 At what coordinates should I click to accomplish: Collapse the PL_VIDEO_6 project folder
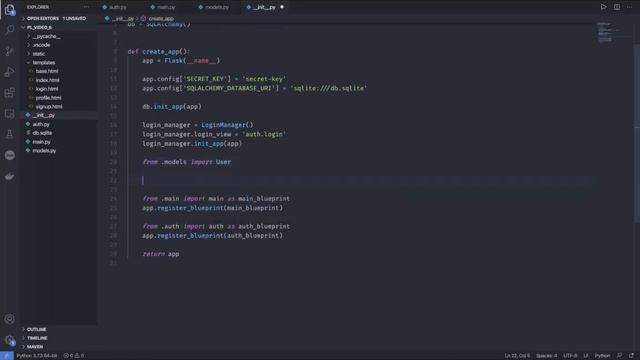coord(40,27)
